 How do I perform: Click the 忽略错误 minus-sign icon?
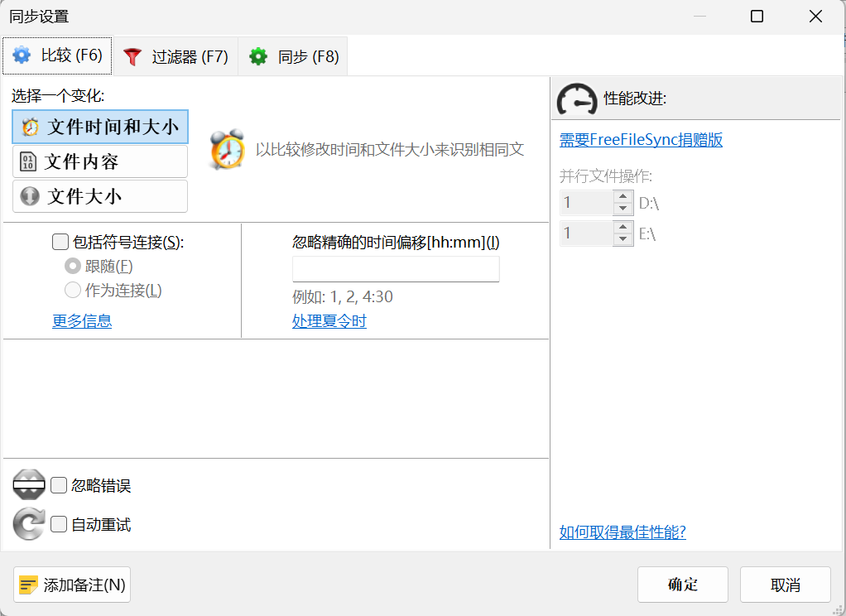[28, 484]
